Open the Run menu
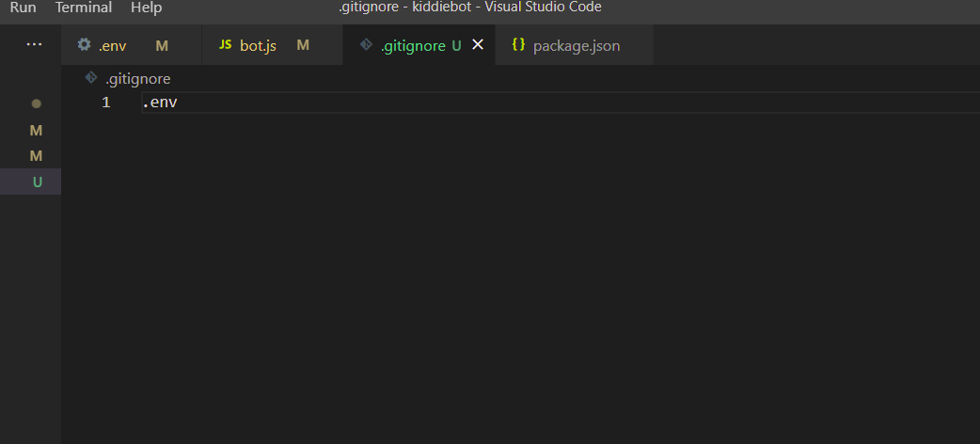 pos(23,8)
